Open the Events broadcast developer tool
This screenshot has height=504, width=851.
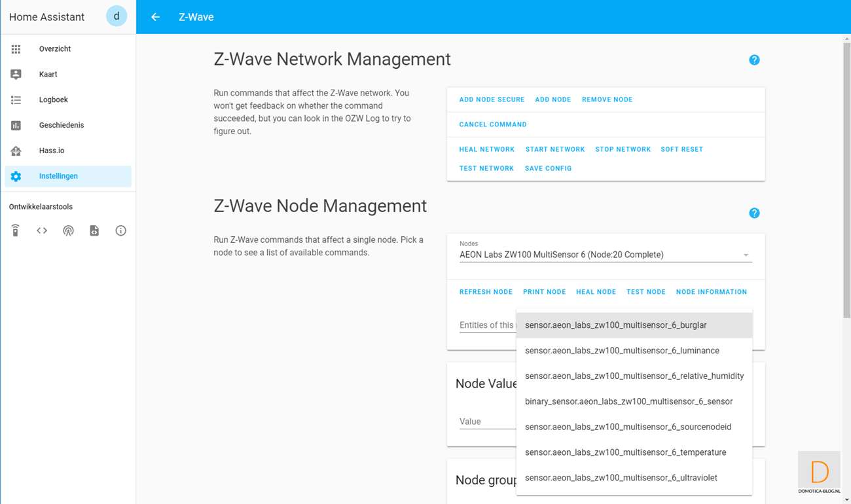68,230
